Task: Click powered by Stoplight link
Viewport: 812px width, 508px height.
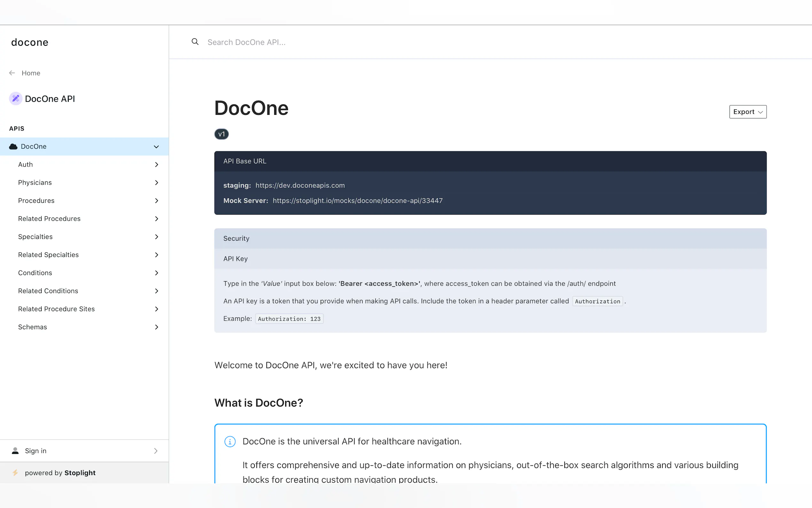Action: click(x=60, y=473)
